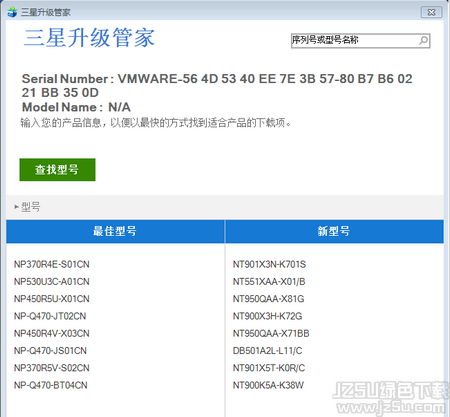Select the 最佳型号 column header
450x417 pixels.
click(x=115, y=231)
